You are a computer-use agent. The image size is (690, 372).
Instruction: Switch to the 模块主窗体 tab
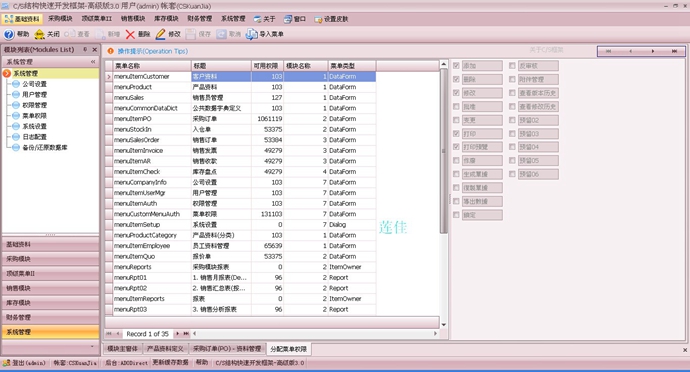[122, 349]
